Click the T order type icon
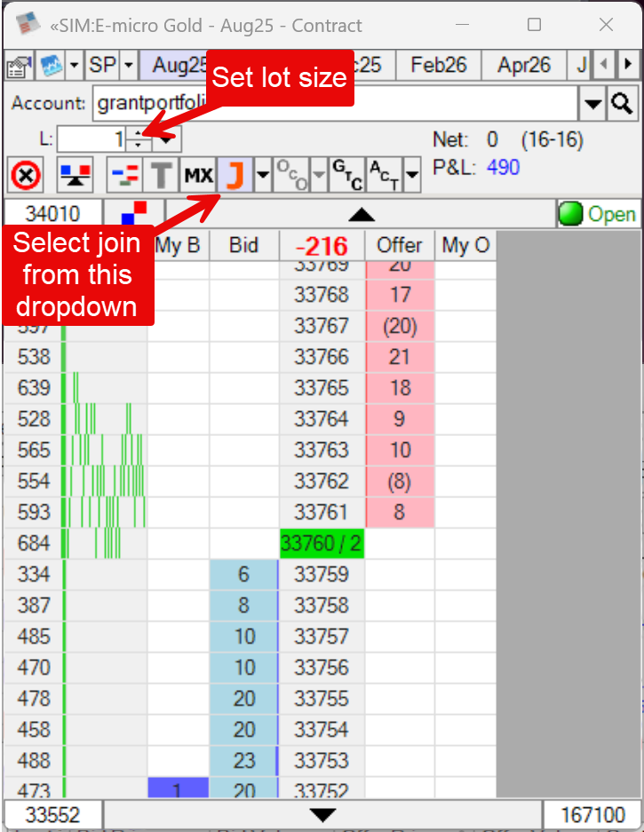 pyautogui.click(x=161, y=176)
